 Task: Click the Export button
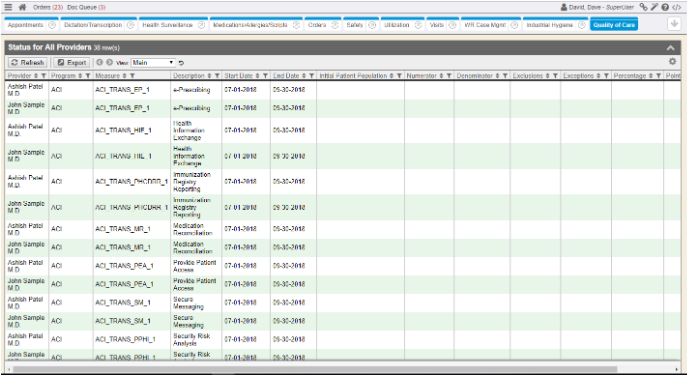pos(72,63)
